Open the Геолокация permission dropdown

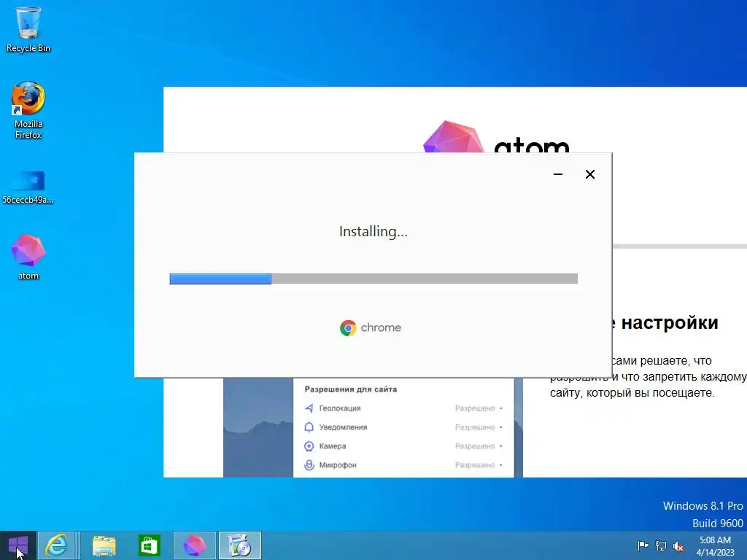tap(479, 408)
